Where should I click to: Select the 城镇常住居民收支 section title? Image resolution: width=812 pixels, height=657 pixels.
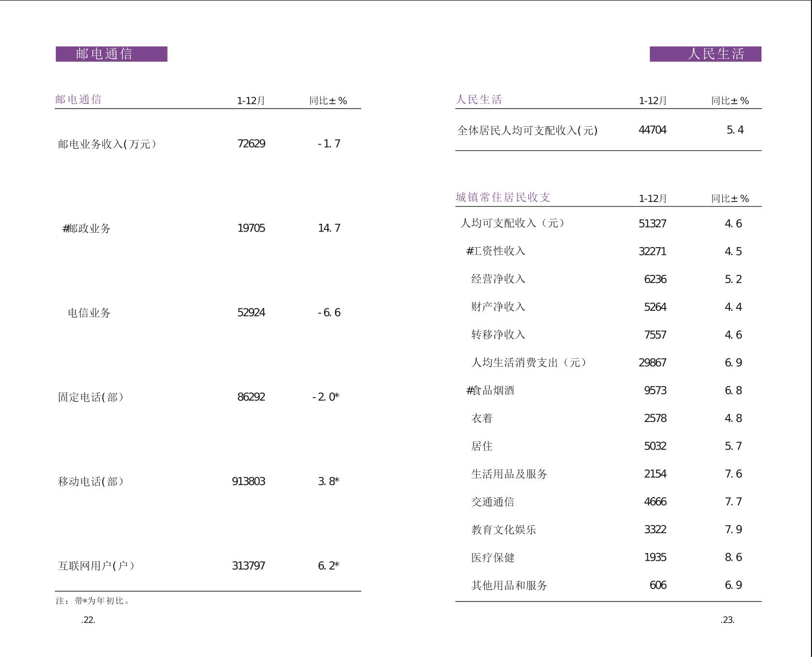[x=503, y=197]
